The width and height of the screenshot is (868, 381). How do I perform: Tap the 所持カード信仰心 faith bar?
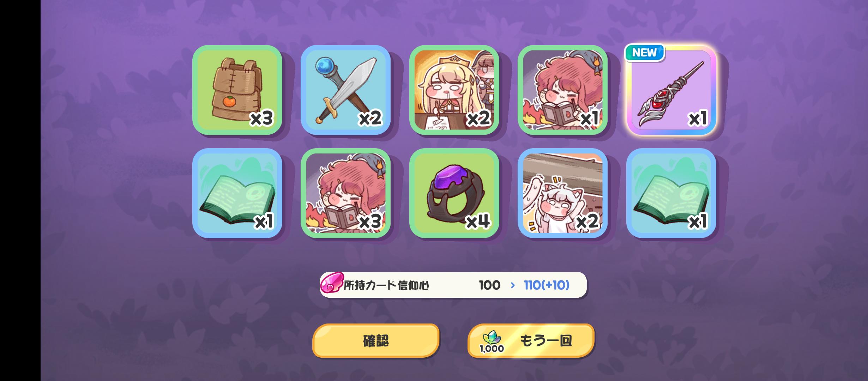click(453, 285)
